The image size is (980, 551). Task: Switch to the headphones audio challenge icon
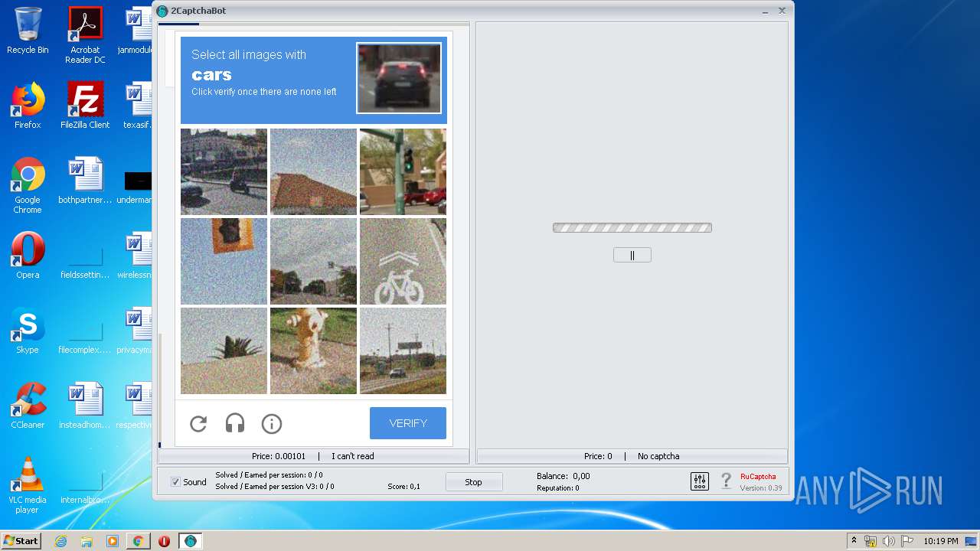(x=235, y=423)
